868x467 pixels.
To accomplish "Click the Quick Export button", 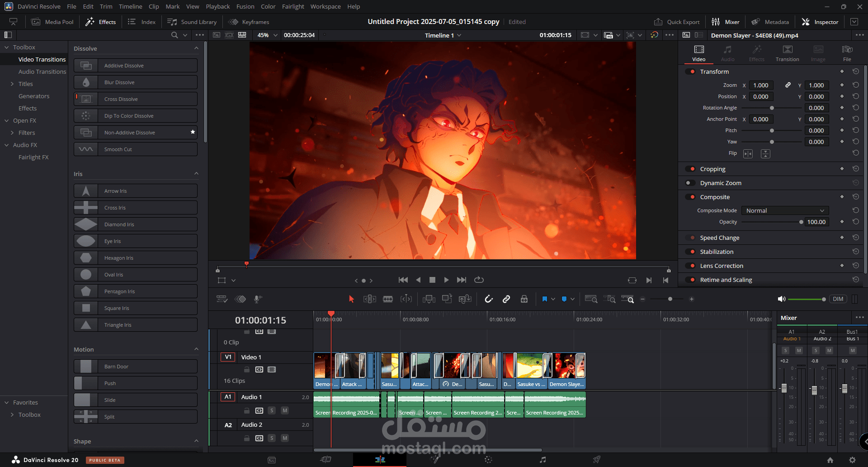I will coord(677,22).
